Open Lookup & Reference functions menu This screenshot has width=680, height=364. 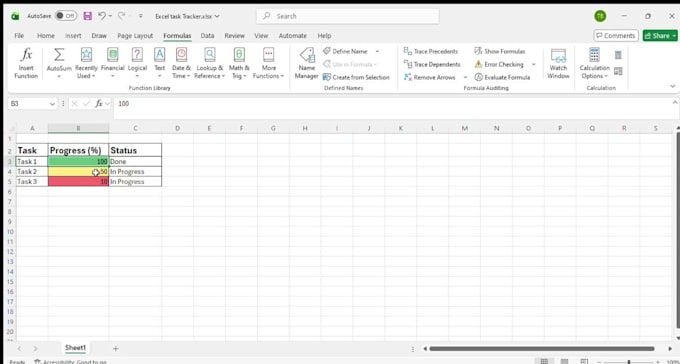pos(210,63)
